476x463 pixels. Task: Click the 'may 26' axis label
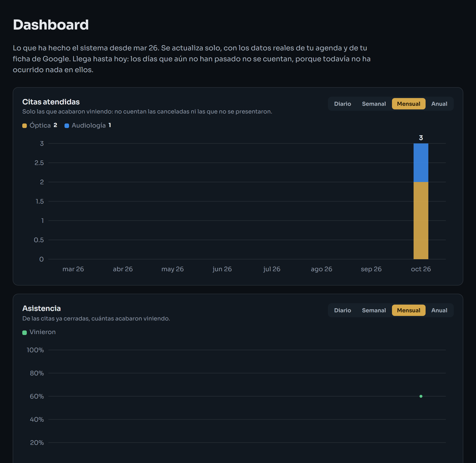pos(172,269)
